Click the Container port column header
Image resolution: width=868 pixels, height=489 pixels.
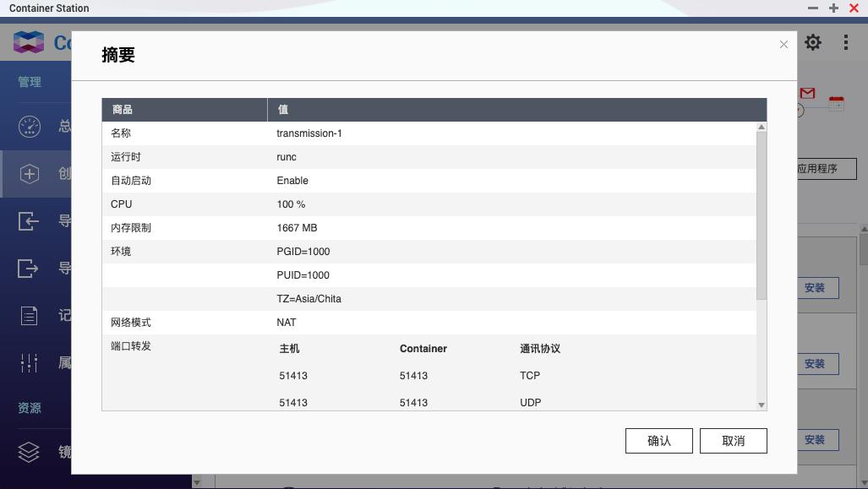coord(423,349)
